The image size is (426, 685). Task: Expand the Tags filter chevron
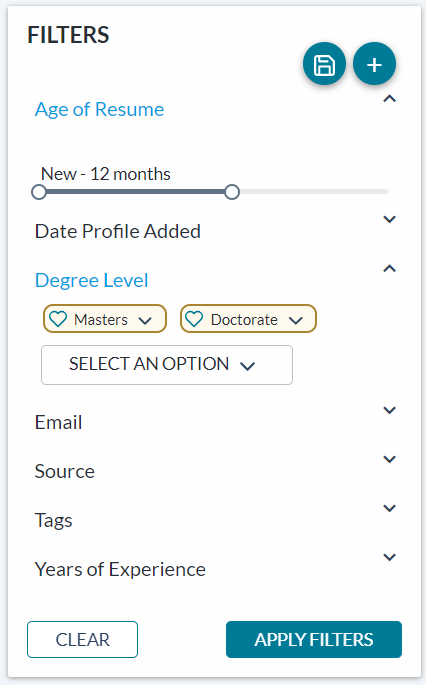coord(389,508)
